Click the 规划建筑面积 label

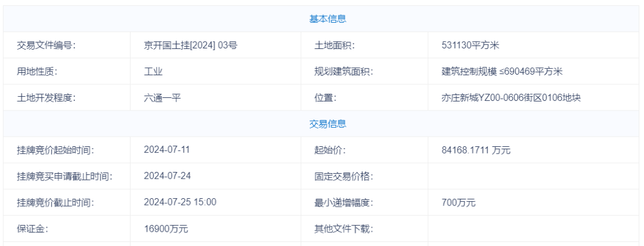(343, 72)
